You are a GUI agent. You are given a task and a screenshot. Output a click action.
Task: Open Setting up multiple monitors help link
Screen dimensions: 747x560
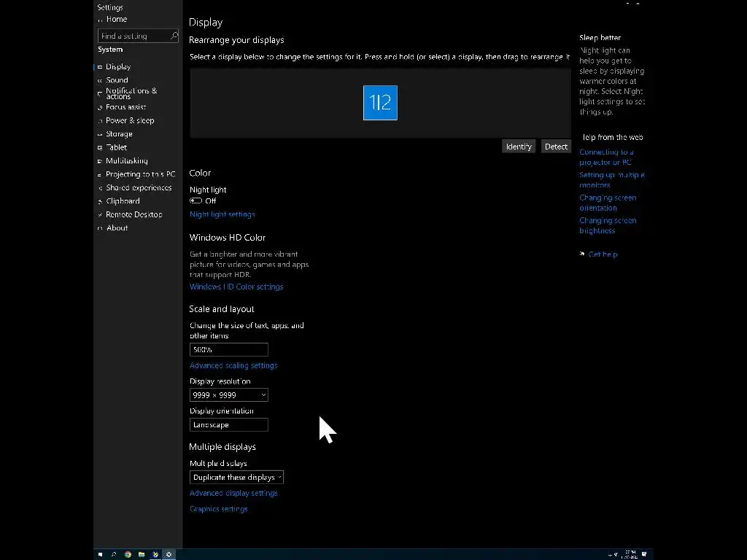[612, 180]
